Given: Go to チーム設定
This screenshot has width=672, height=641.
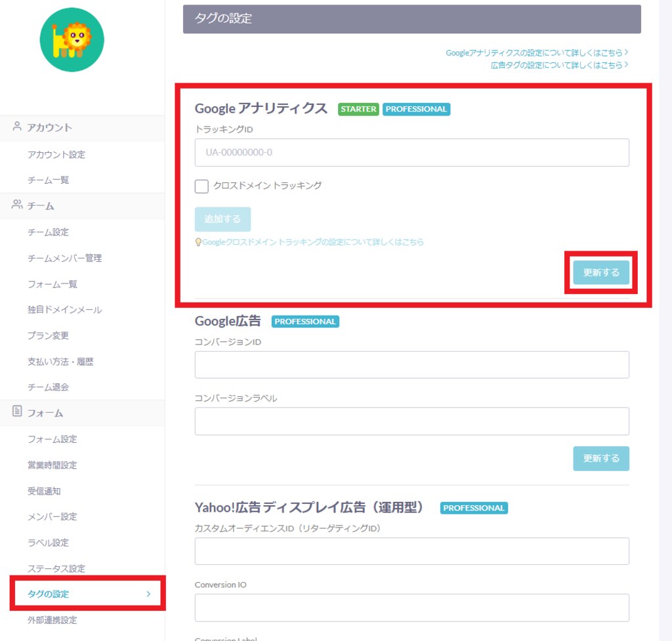Looking at the screenshot, I should click(48, 232).
